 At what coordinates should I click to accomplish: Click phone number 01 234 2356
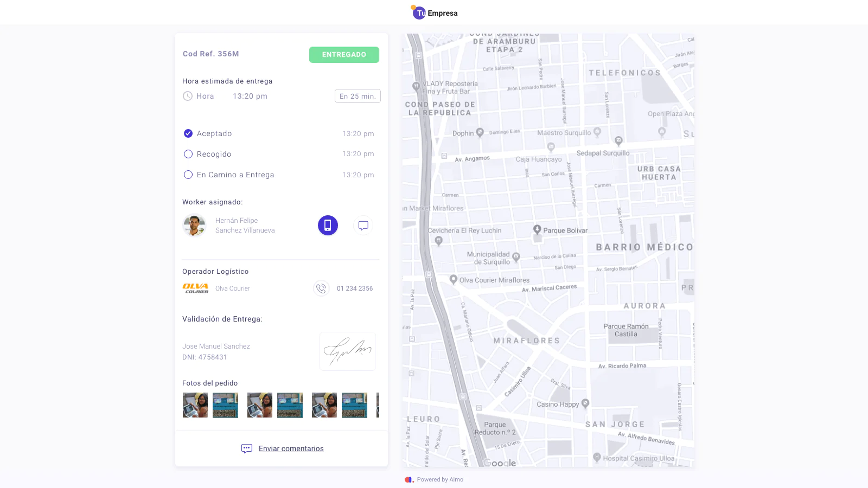point(355,288)
